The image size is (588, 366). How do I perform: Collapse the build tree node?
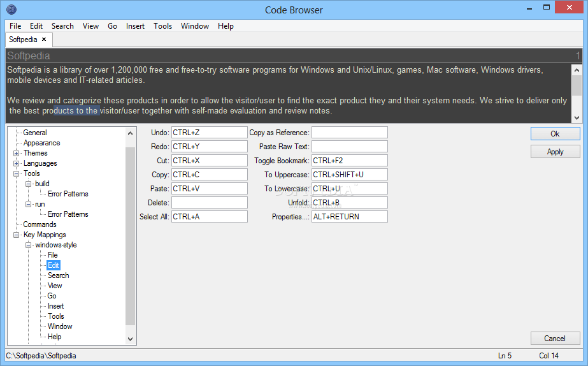click(x=28, y=184)
